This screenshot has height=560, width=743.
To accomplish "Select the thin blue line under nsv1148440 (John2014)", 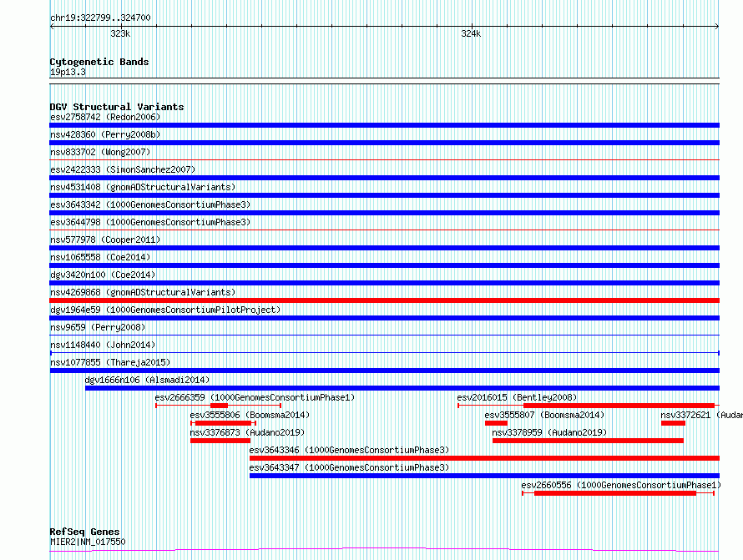I will 384,353.
